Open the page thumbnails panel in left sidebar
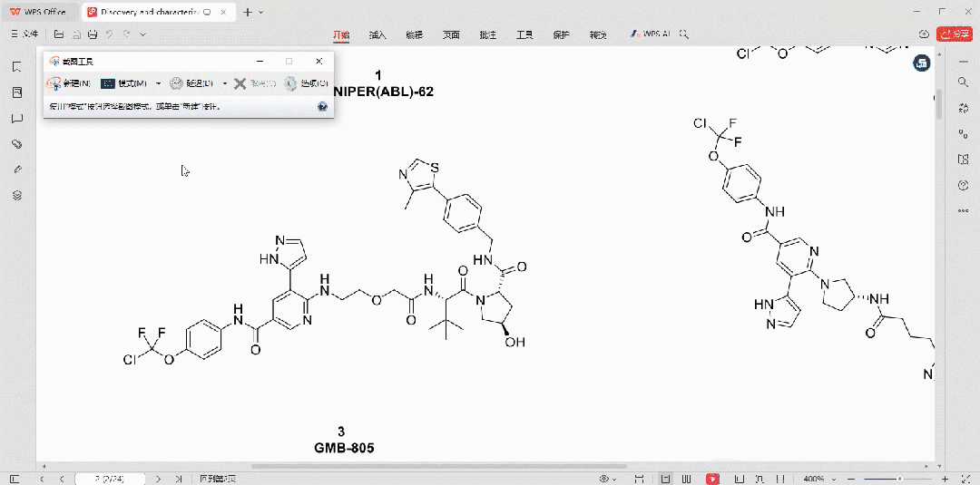Image resolution: width=980 pixels, height=485 pixels. click(17, 92)
